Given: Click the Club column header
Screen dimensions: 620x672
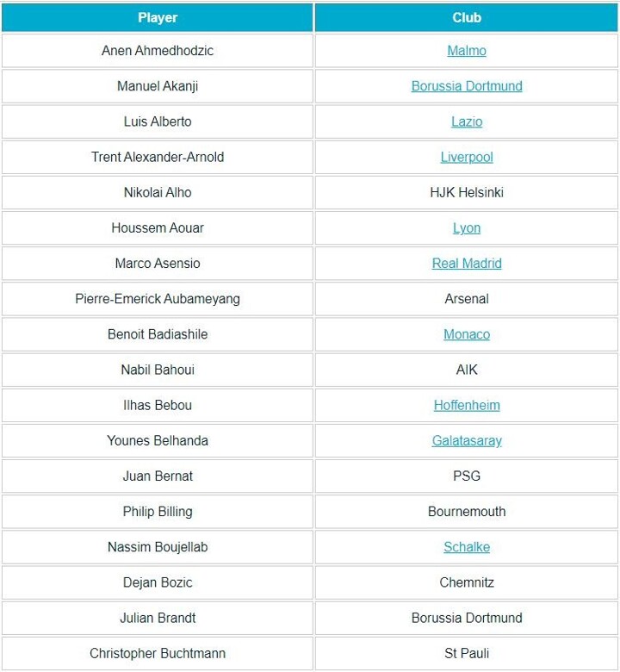Looking at the screenshot, I should pos(467,17).
